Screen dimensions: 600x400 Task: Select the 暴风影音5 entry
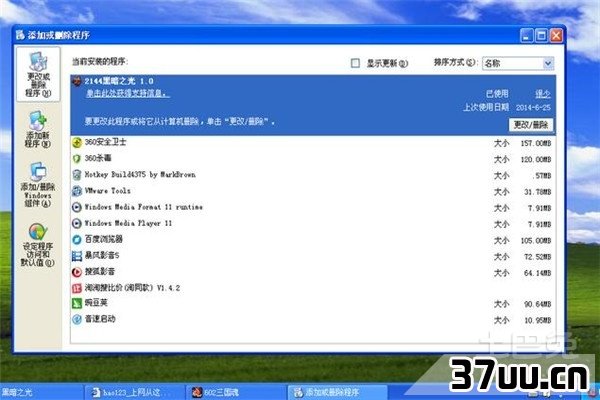pos(313,256)
